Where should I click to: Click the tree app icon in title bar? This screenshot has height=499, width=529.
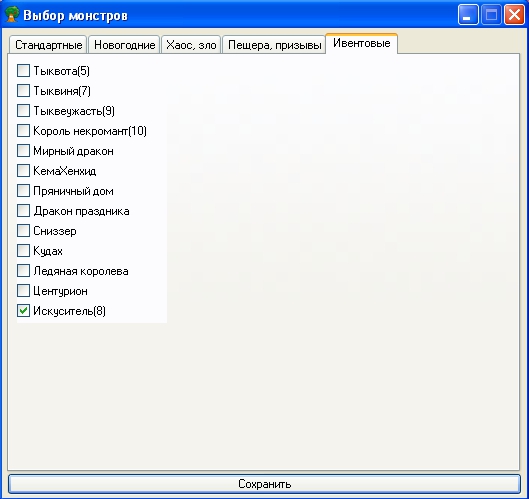click(x=11, y=15)
